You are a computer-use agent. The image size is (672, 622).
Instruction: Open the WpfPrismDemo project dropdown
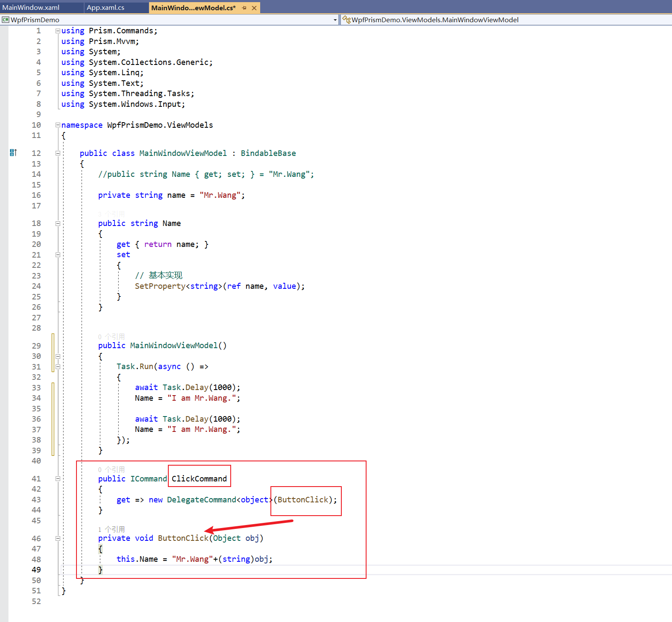[335, 20]
